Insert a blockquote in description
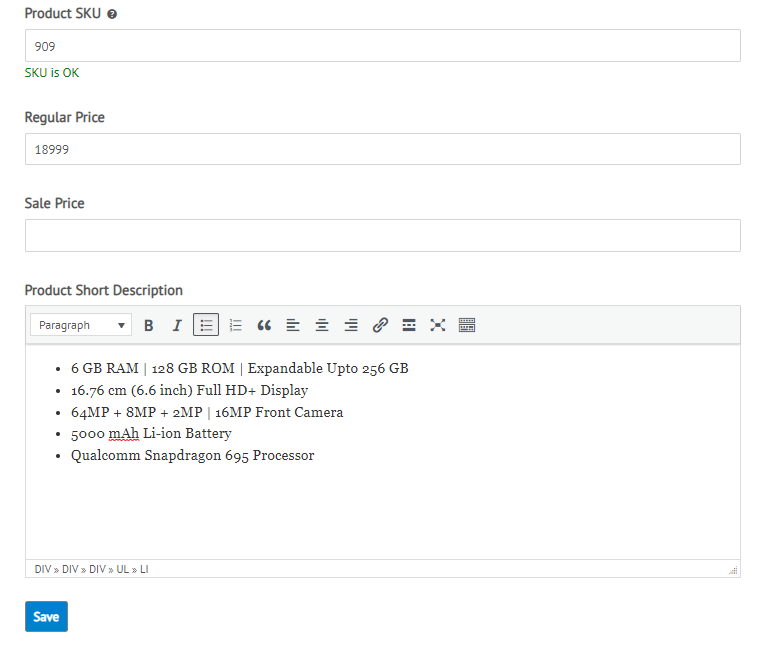The image size is (761, 648). 264,325
